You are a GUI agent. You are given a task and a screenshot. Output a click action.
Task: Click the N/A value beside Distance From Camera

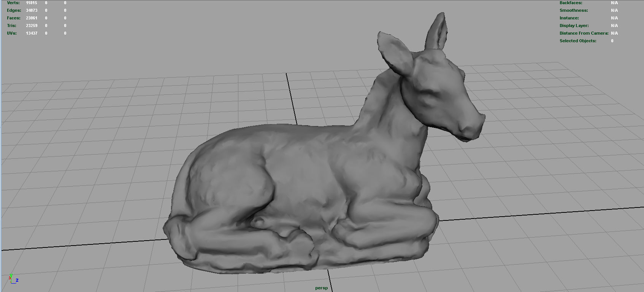click(614, 33)
